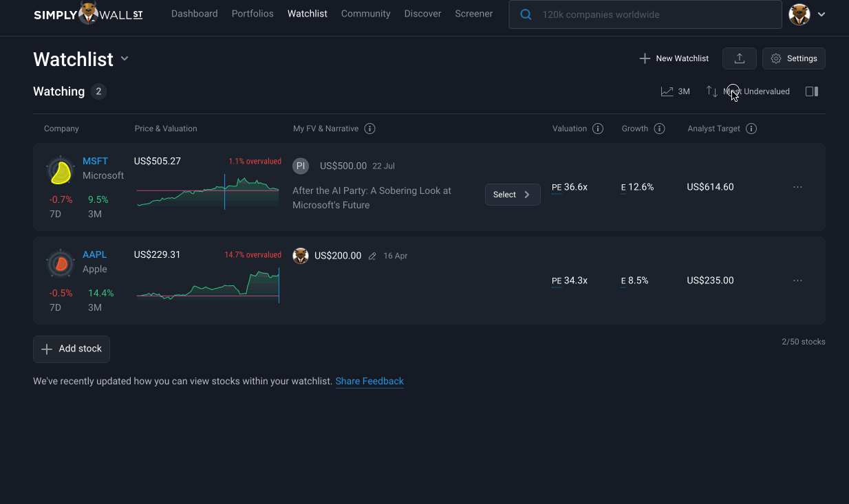Click the Apple snowflake icon
This screenshot has height=504, width=849.
(x=61, y=264)
